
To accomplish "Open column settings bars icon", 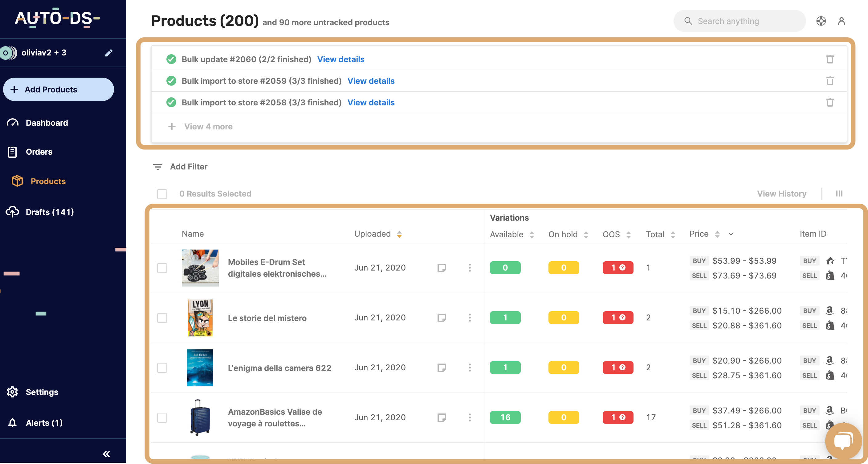I will pyautogui.click(x=839, y=194).
